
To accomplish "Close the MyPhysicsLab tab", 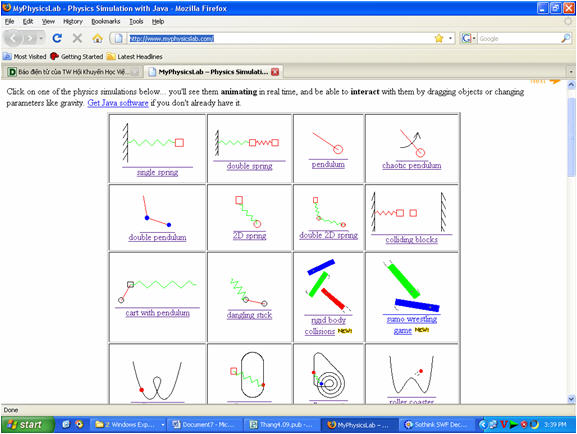I will pyautogui.click(x=275, y=72).
